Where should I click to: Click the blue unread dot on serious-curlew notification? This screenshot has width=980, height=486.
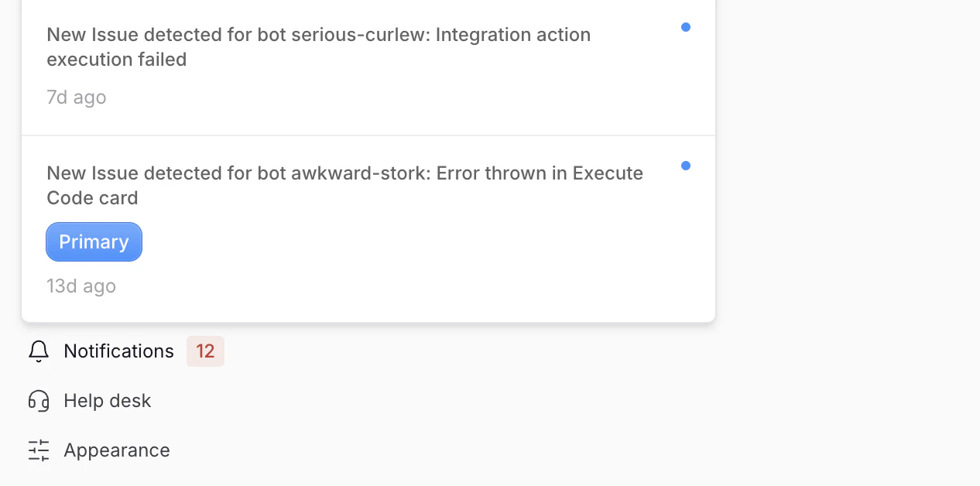[686, 26]
